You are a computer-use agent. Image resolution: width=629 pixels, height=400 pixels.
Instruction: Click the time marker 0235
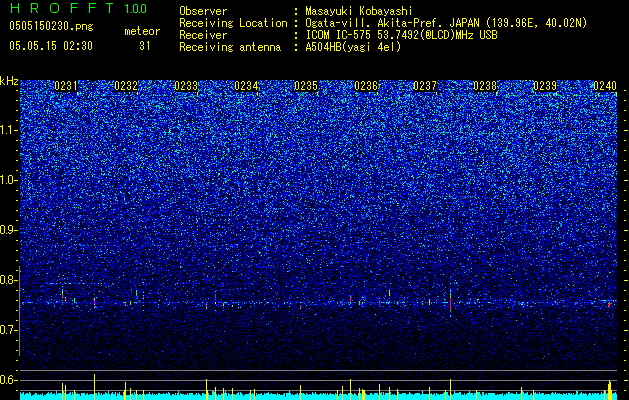tap(306, 86)
